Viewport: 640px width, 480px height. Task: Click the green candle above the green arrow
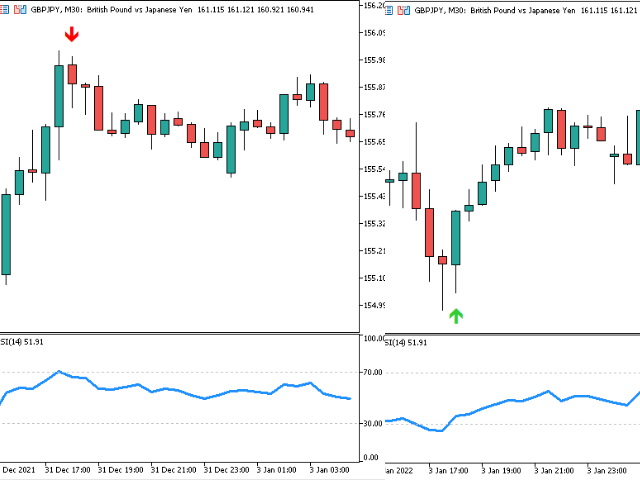(456, 237)
